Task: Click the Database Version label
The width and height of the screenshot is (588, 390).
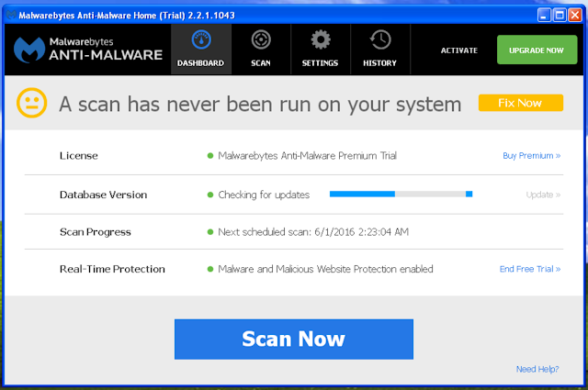Action: coord(104,195)
